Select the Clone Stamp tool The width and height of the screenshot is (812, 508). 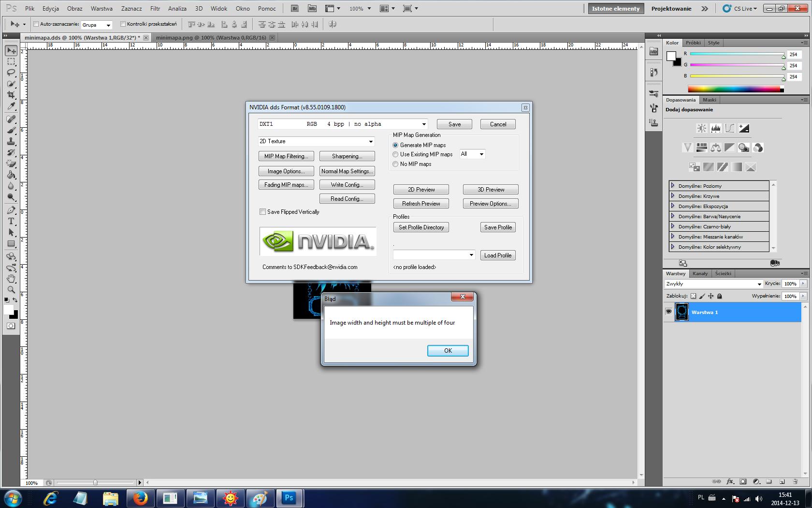(x=11, y=141)
